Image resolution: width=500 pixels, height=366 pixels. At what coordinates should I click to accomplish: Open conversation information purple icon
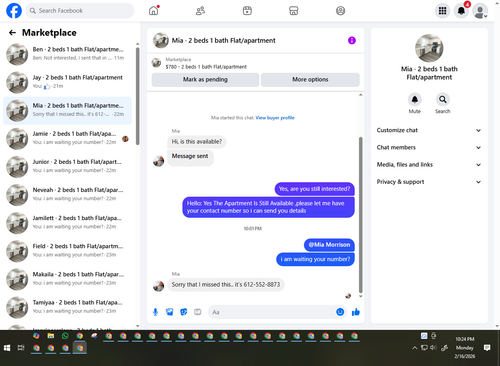352,41
